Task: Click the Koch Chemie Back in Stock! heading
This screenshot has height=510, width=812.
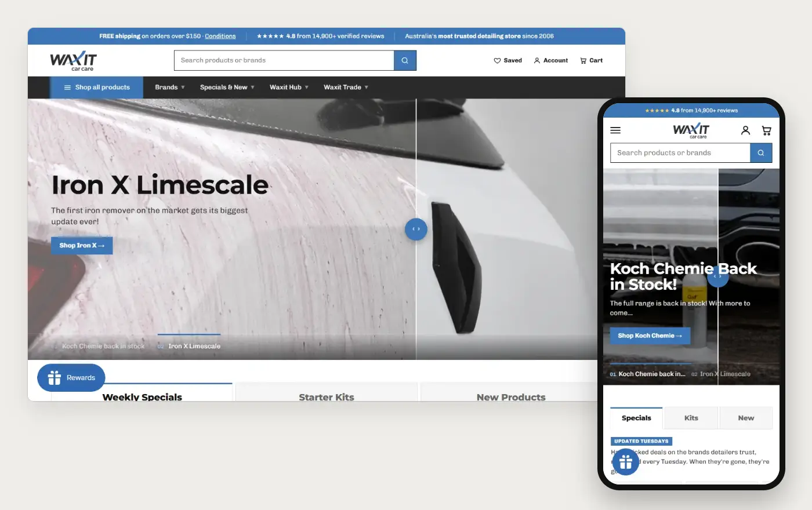Action: click(683, 276)
